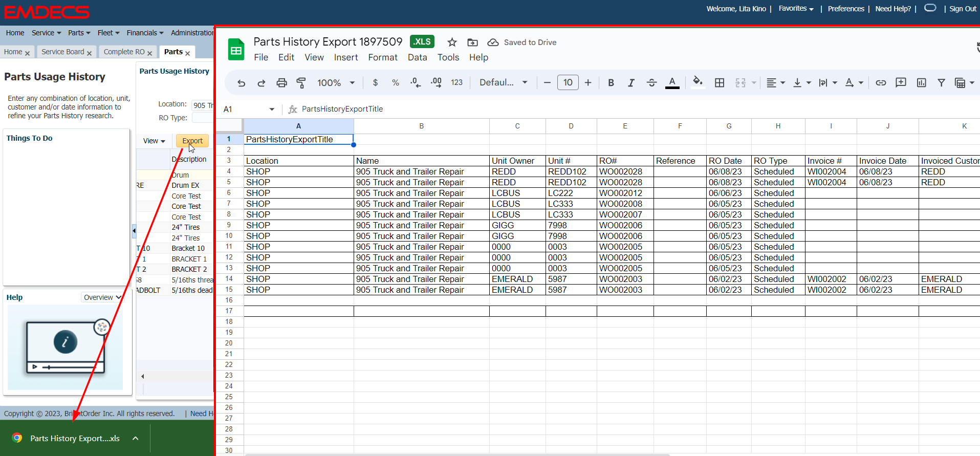Open the 100% zoom dropdown
The width and height of the screenshot is (980, 456).
336,83
